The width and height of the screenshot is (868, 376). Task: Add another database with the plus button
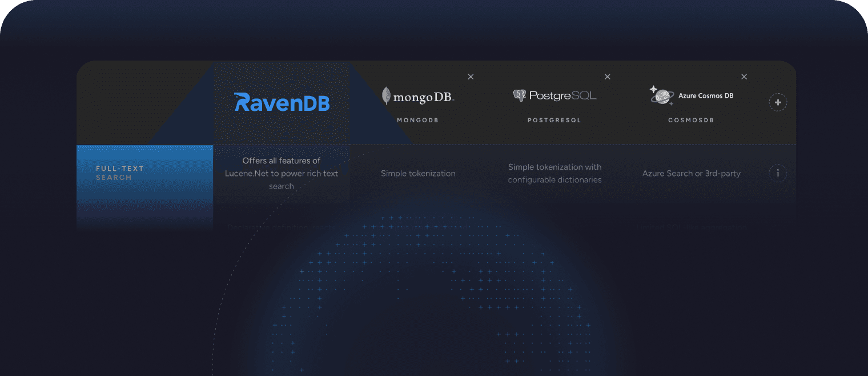pyautogui.click(x=778, y=102)
